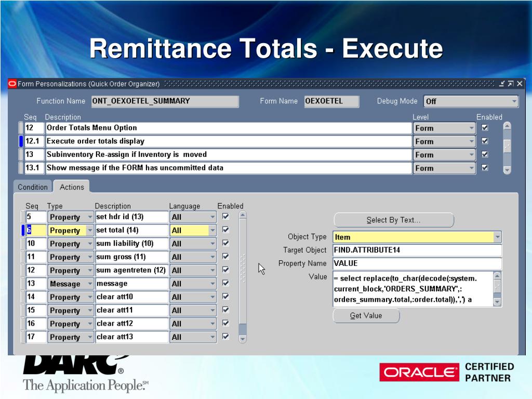Uncheck Enabled for clear att13 action
Image resolution: width=532 pixels, height=399 pixels.
(x=225, y=337)
